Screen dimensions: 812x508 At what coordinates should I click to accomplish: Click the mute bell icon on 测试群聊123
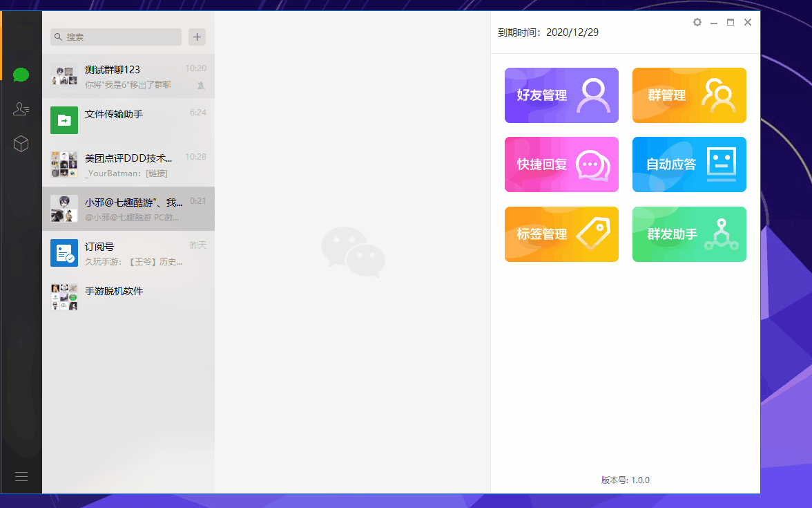click(201, 86)
